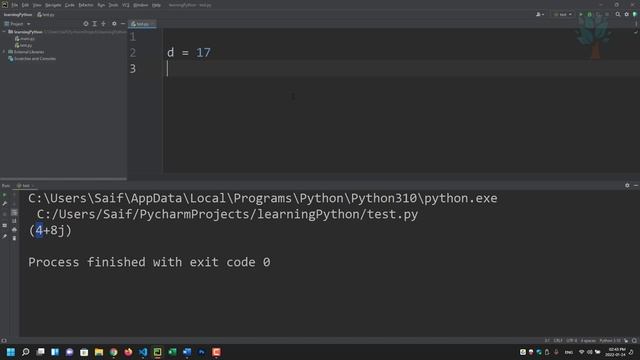640x360 pixels.
Task: Expand External Libraries node
Action: [x=4, y=52]
